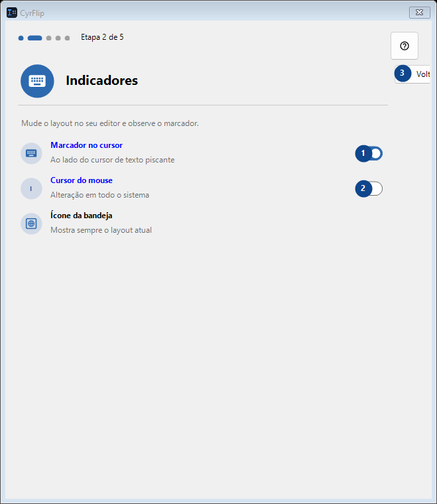Image resolution: width=437 pixels, height=504 pixels.
Task: Click the 'Mude o layout no seu editor' instruction
Action: [x=110, y=123]
